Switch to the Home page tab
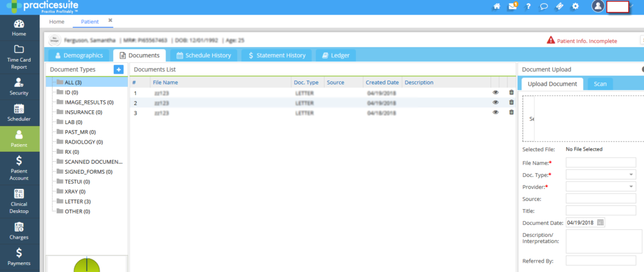 (x=57, y=22)
